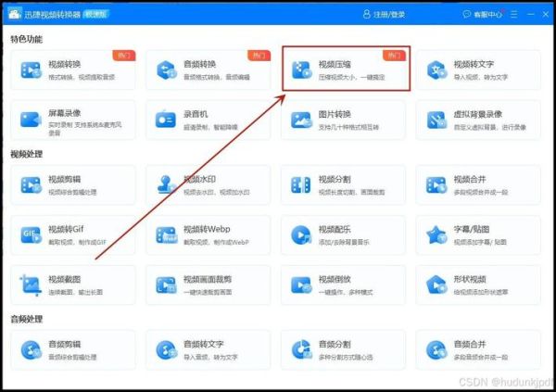Viewport: 556px width, 392px height.
Task: Click the 热门 badge on 视频转换 card
Action: click(x=124, y=56)
